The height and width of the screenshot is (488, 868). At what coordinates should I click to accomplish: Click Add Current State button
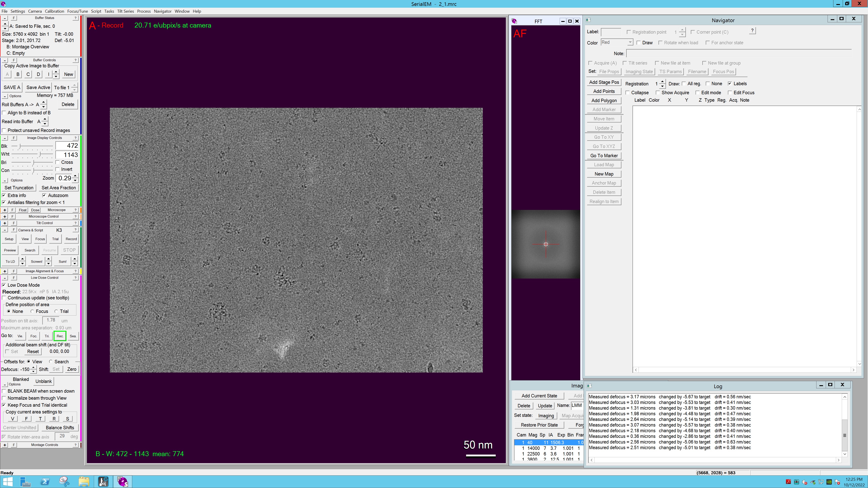point(539,396)
